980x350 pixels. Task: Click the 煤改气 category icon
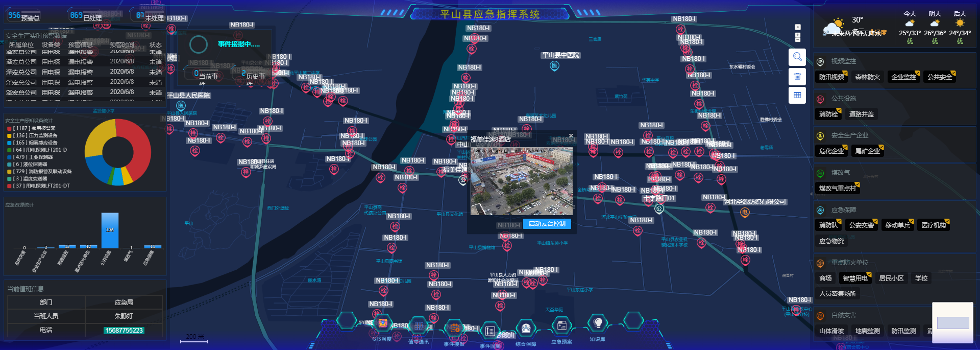coord(820,173)
